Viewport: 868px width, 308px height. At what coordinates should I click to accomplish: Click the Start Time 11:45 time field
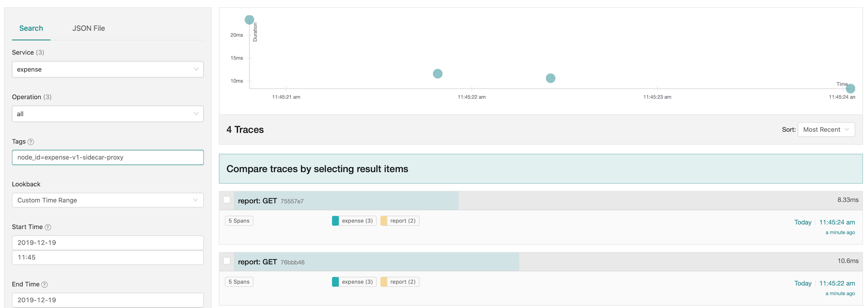coord(108,257)
